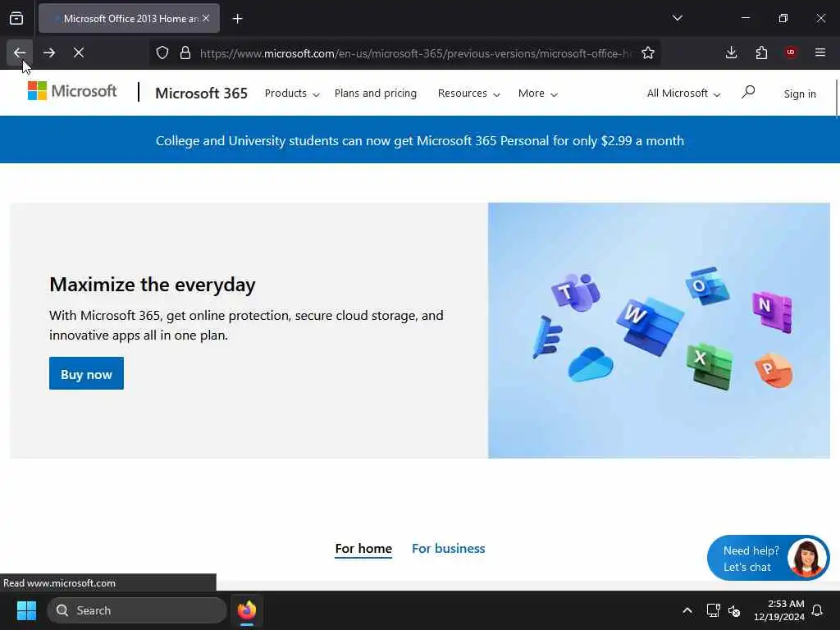Image resolution: width=840 pixels, height=630 pixels.
Task: Click the Microsoft logo
Action: pyautogui.click(x=72, y=91)
